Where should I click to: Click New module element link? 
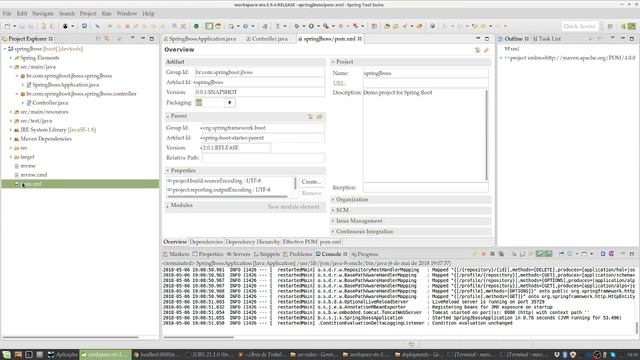tap(293, 207)
